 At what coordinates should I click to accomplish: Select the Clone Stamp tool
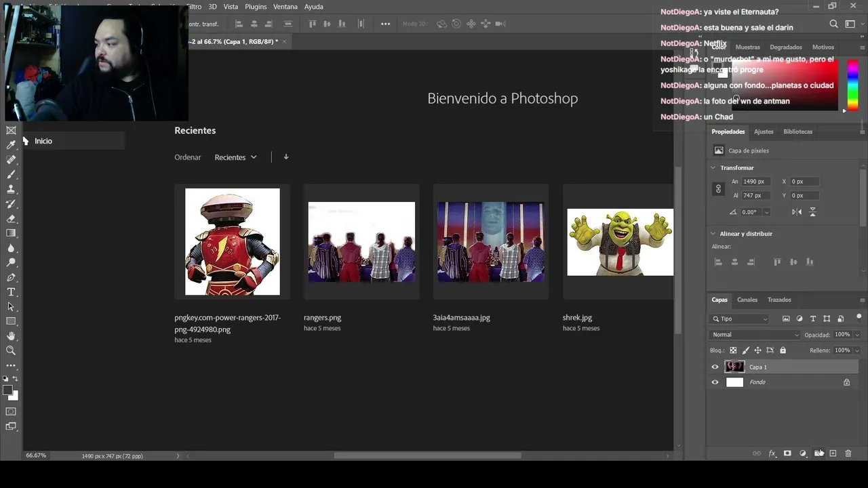coord(11,189)
